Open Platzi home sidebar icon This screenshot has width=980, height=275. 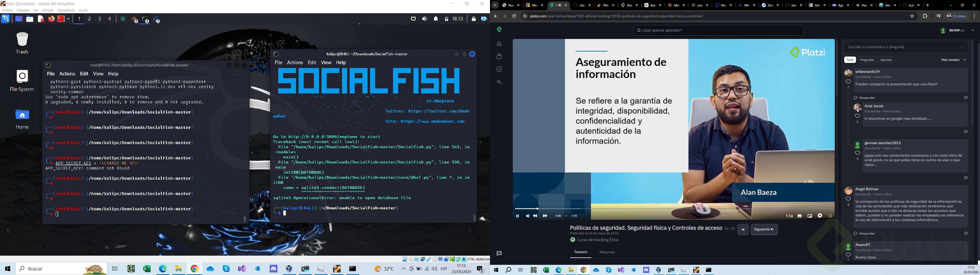pos(499,44)
